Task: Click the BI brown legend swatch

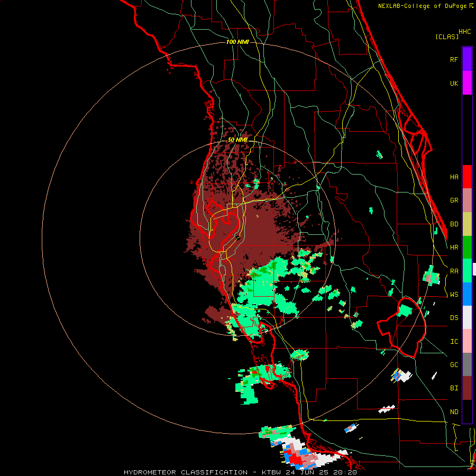Action: pyautogui.click(x=467, y=388)
